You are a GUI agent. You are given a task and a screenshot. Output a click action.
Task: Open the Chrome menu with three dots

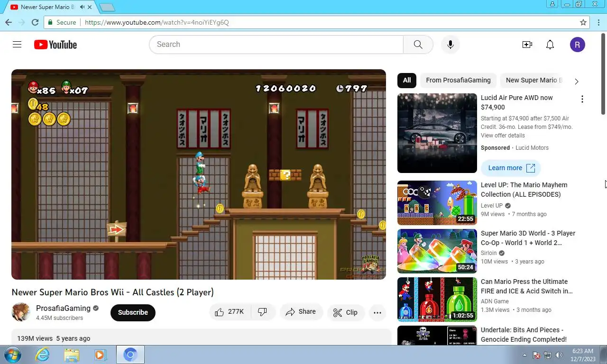[599, 22]
